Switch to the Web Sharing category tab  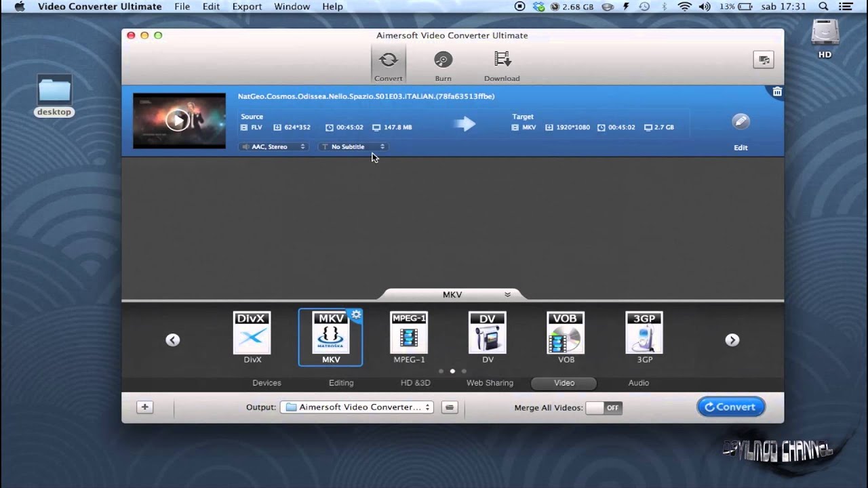490,383
